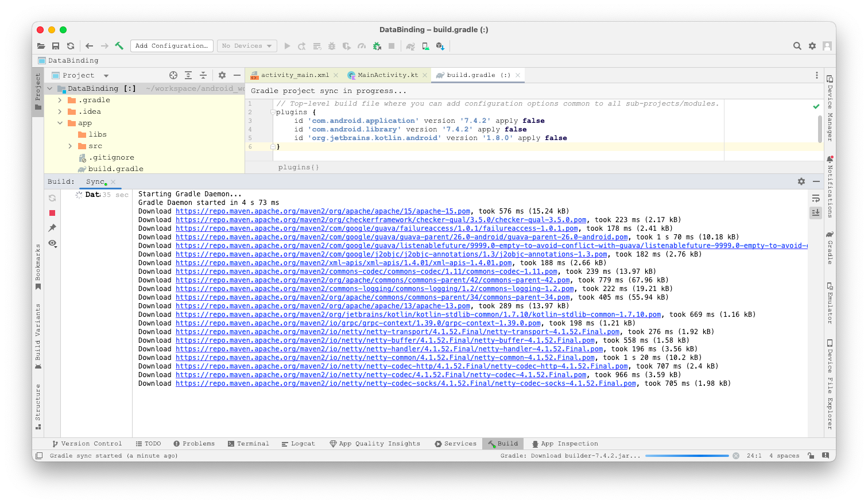This screenshot has height=504, width=868.
Task: Click the Sync Project with Gradle elephant icon
Action: (x=410, y=46)
